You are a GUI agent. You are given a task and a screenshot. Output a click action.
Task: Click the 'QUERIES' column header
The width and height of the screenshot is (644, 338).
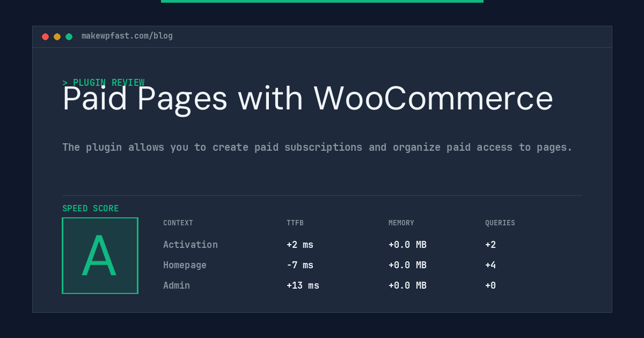[x=500, y=223]
